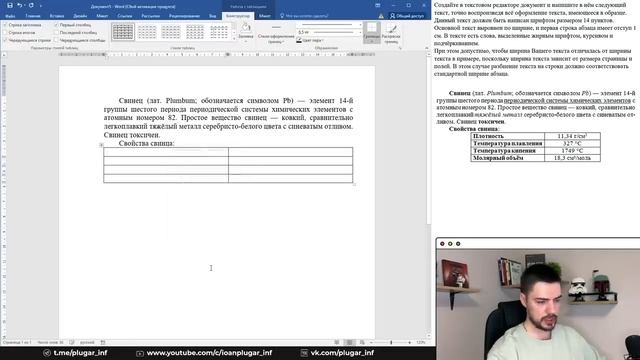Click the lightbulb Что вы хотите сделать
The height and width of the screenshot is (360, 640).
[282, 16]
